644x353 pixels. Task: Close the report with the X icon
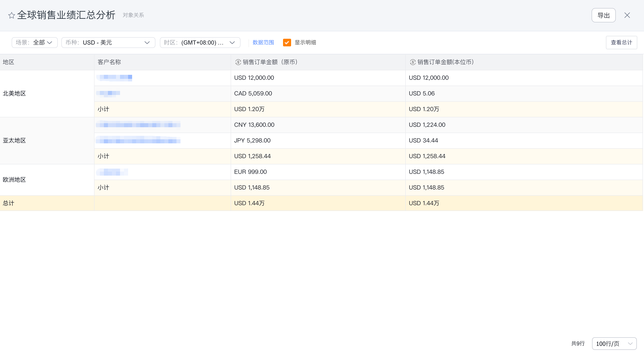[627, 15]
